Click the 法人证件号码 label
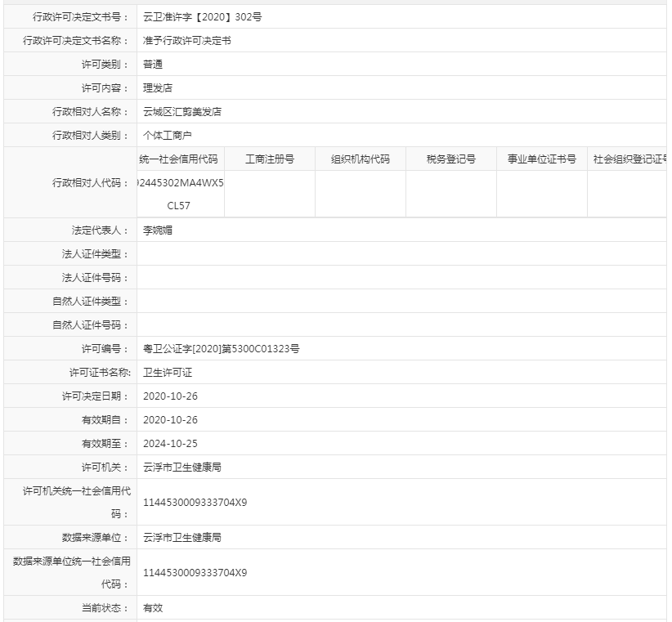The image size is (672, 622). 96,278
